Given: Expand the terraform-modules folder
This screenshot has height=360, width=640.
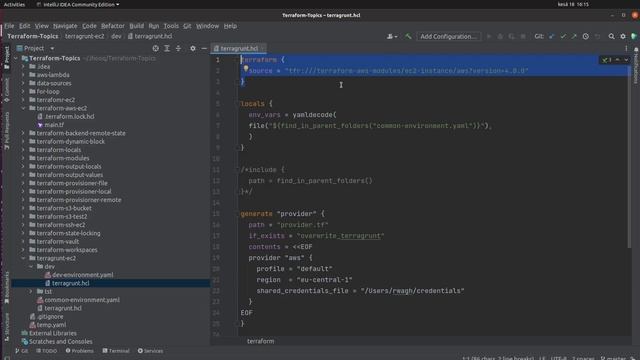Looking at the screenshot, I should (x=23, y=158).
